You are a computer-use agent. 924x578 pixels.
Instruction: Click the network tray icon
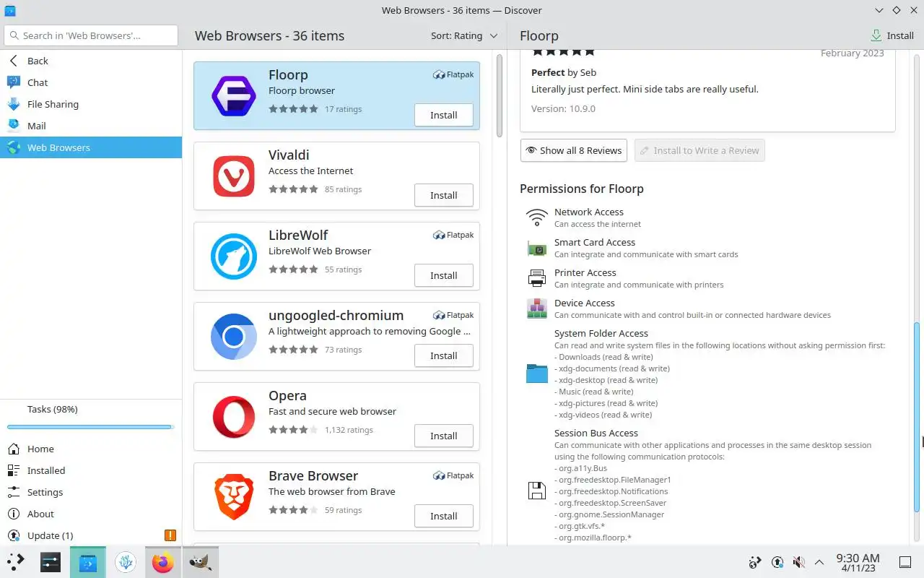click(755, 562)
